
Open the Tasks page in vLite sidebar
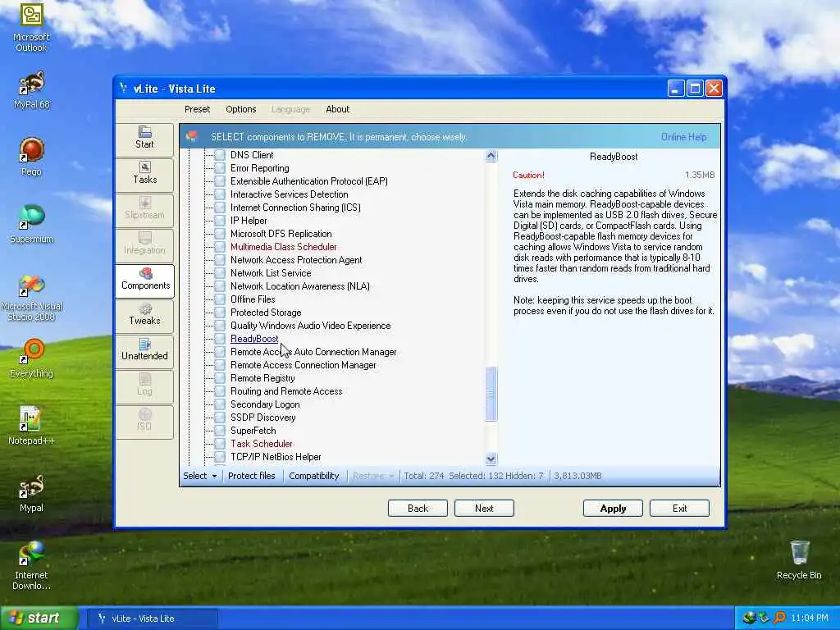[x=144, y=174]
